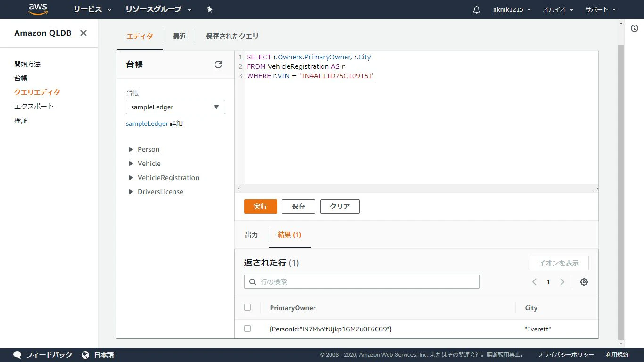Switch to the 出力 tab
Viewport: 644px width, 362px height.
click(x=252, y=235)
